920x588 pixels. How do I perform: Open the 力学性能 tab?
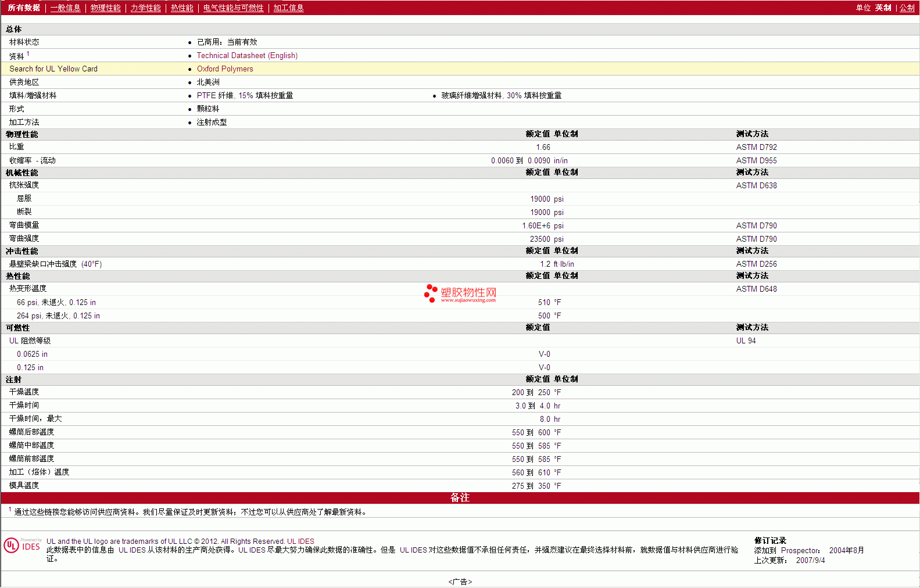point(145,8)
